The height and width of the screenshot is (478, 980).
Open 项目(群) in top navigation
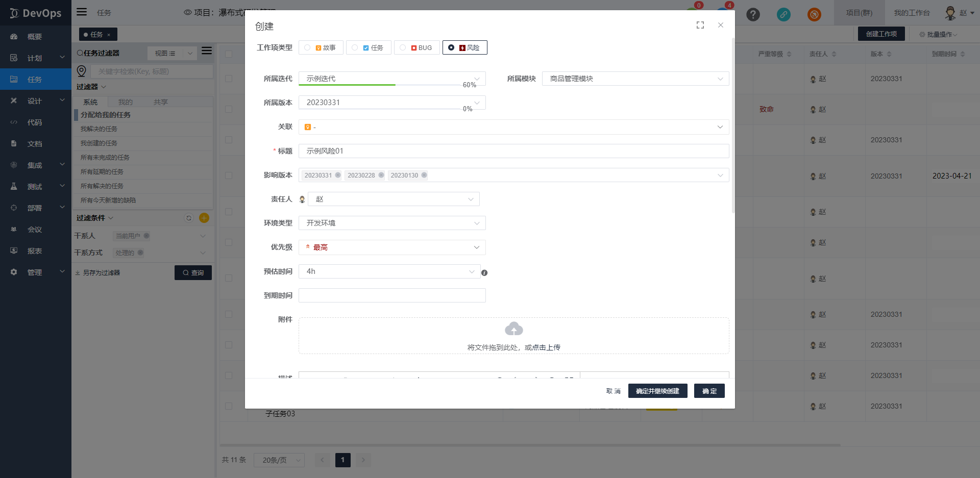tap(859, 13)
